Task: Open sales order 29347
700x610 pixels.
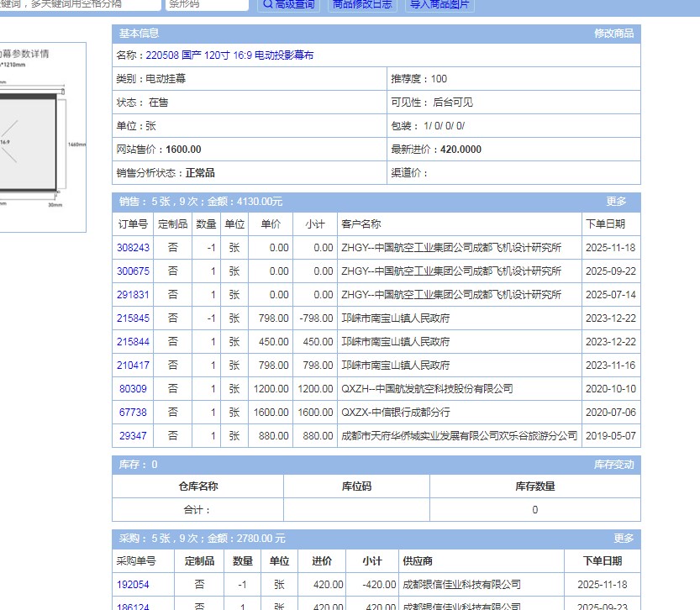Action: (x=133, y=436)
